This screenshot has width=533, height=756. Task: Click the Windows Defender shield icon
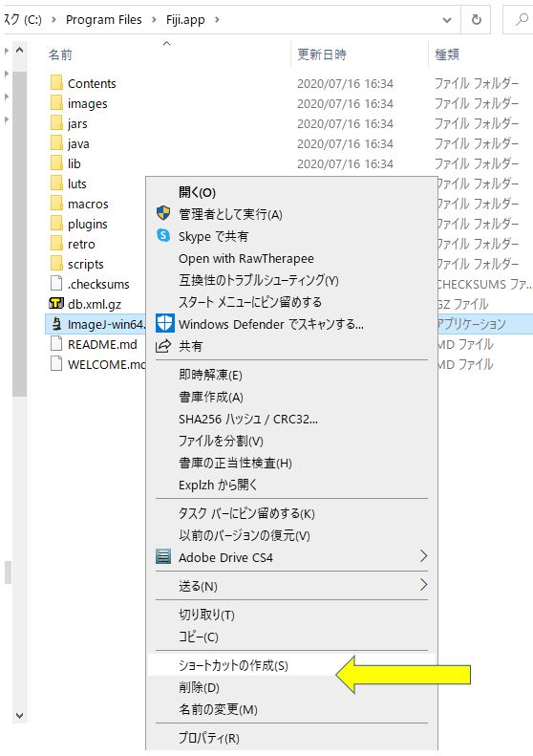coord(165,323)
